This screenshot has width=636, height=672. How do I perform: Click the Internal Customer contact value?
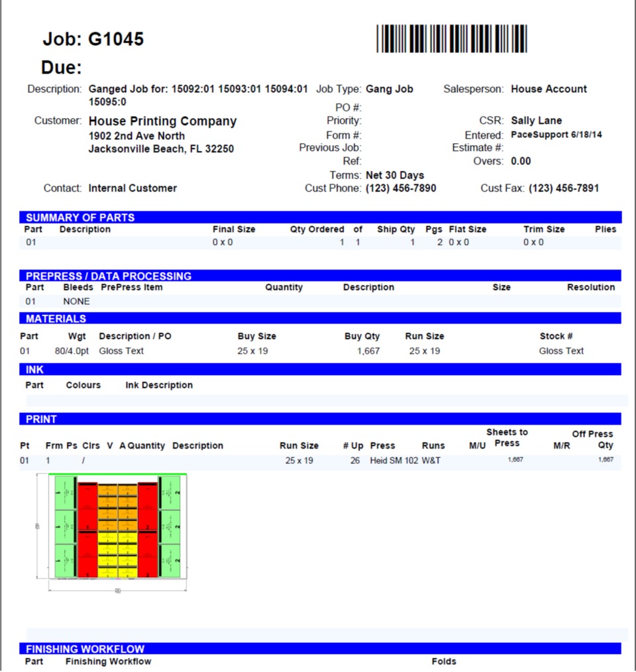point(132,188)
